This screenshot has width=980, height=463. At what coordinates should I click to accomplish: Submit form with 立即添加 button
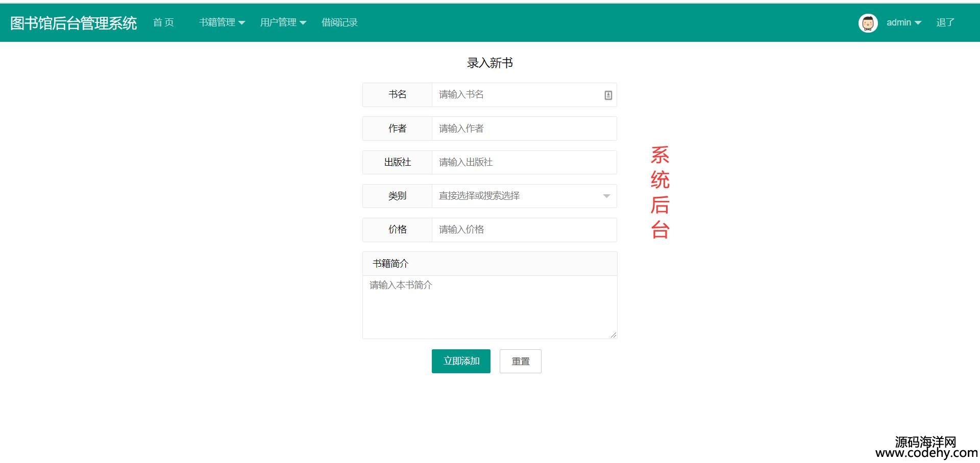pos(461,361)
